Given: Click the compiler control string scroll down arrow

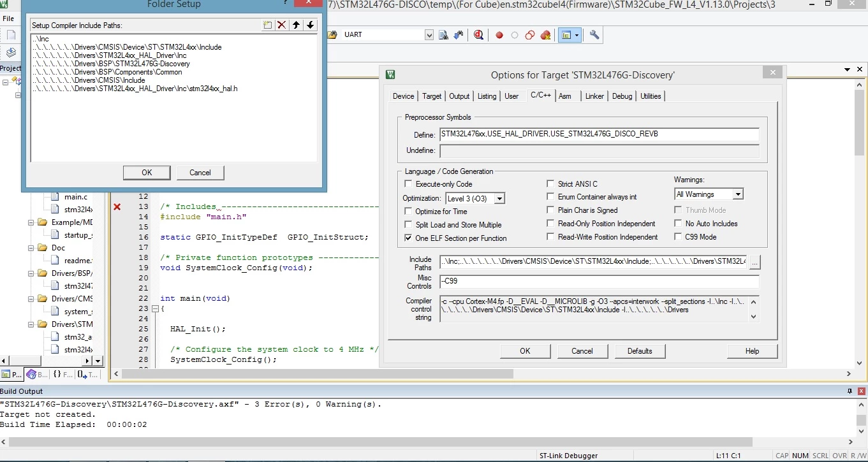Looking at the screenshot, I should [753, 317].
